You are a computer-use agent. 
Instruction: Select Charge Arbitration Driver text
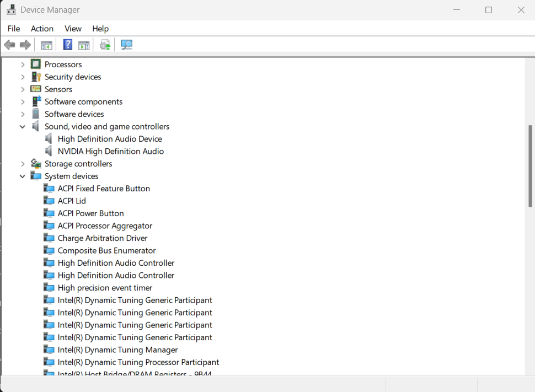pos(103,238)
